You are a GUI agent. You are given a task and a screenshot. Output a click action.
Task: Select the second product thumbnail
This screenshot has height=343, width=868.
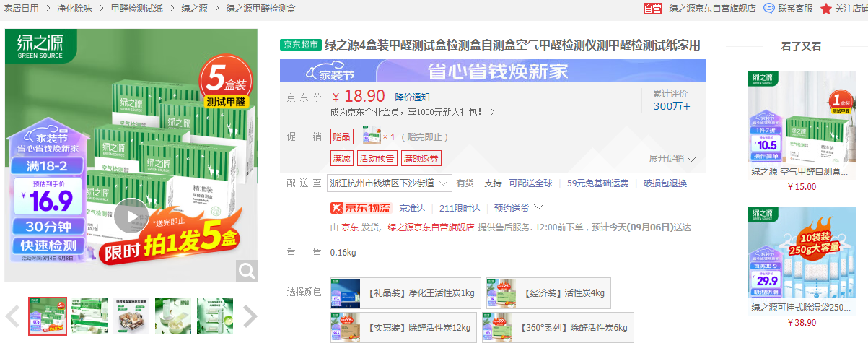click(x=89, y=316)
